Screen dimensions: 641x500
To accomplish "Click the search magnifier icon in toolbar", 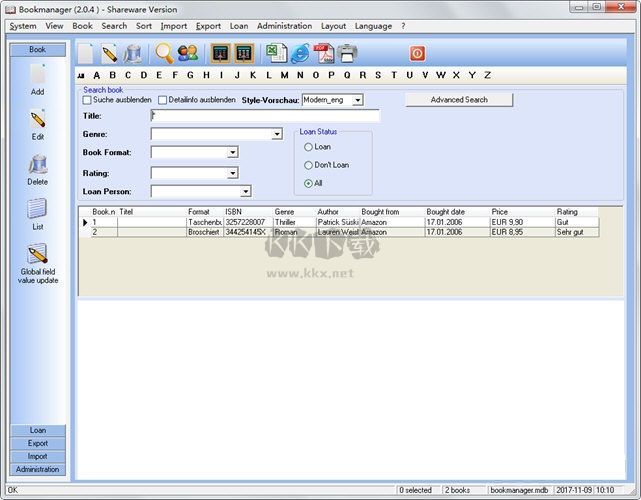I will pos(164,53).
